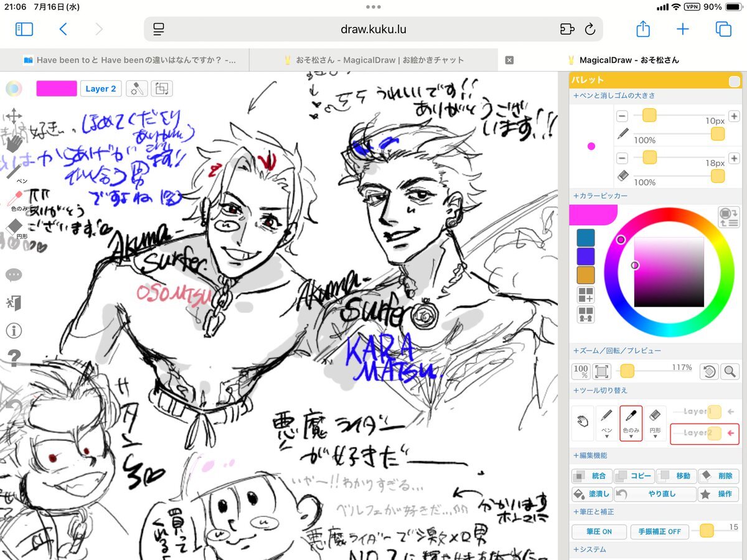Collapse the カラーピッカー section
Viewport: 747px width, 560px height.
click(x=600, y=196)
